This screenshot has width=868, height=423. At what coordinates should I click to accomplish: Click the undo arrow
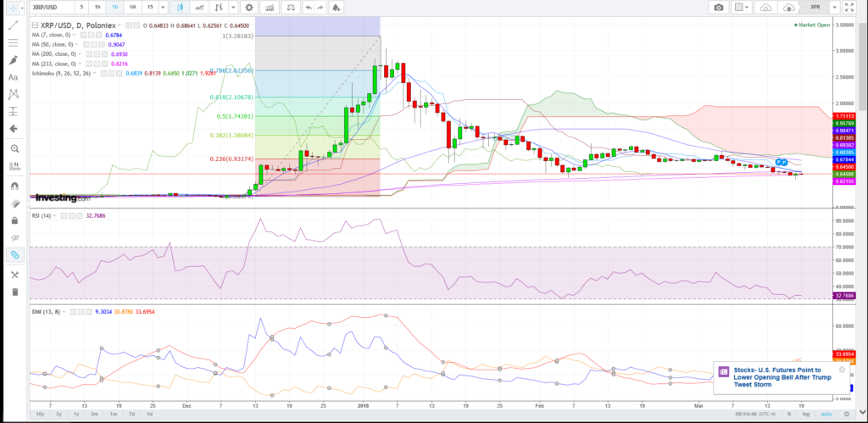309,7
